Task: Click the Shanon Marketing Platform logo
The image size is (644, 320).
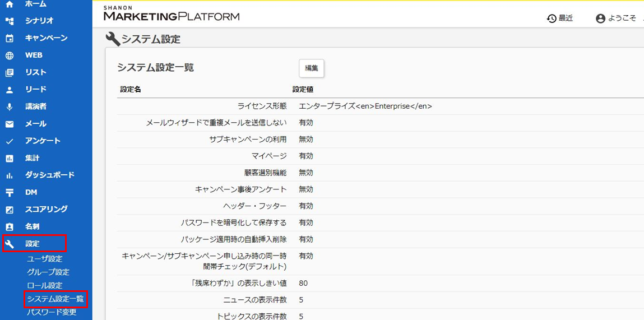Action: point(171,14)
